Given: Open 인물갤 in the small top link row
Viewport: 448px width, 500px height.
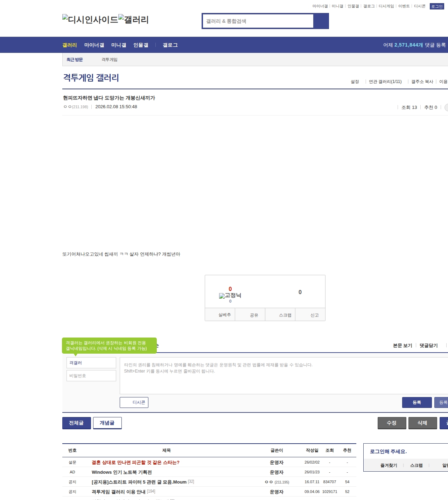Looking at the screenshot, I should pos(353,6).
